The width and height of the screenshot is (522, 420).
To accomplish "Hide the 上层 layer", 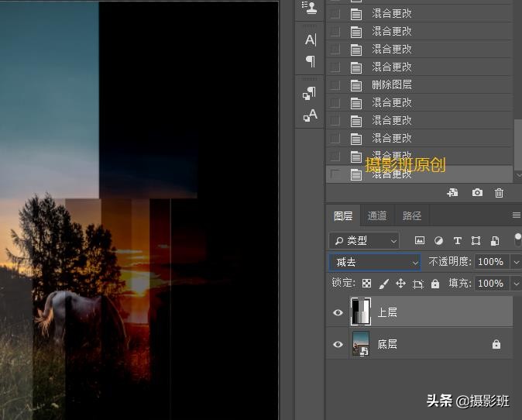I will (x=338, y=313).
